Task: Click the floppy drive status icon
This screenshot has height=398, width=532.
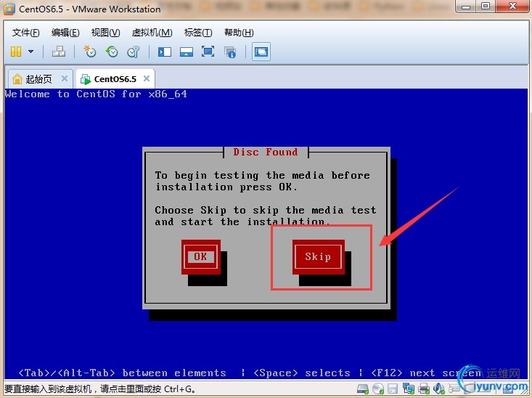Action: tap(393, 389)
